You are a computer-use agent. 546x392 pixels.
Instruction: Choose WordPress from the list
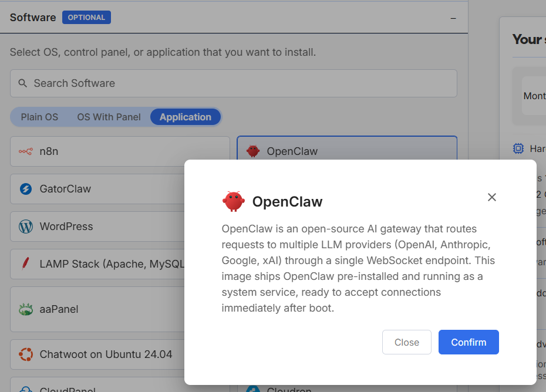pos(97,227)
